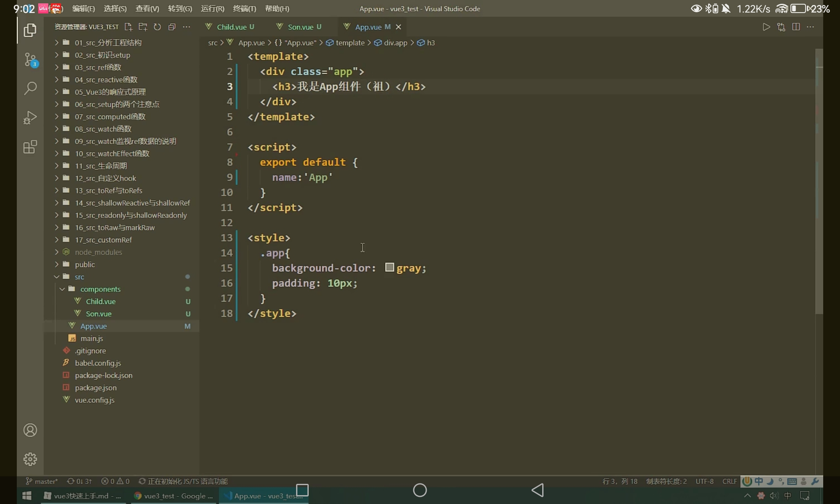
Task: Toggle the CRLF line ending setting
Action: [730, 481]
